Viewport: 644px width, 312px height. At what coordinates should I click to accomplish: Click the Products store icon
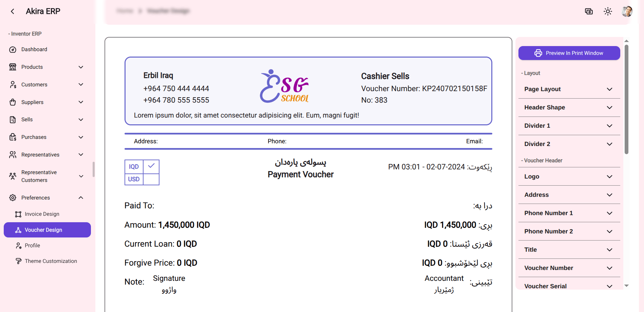pos(13,67)
